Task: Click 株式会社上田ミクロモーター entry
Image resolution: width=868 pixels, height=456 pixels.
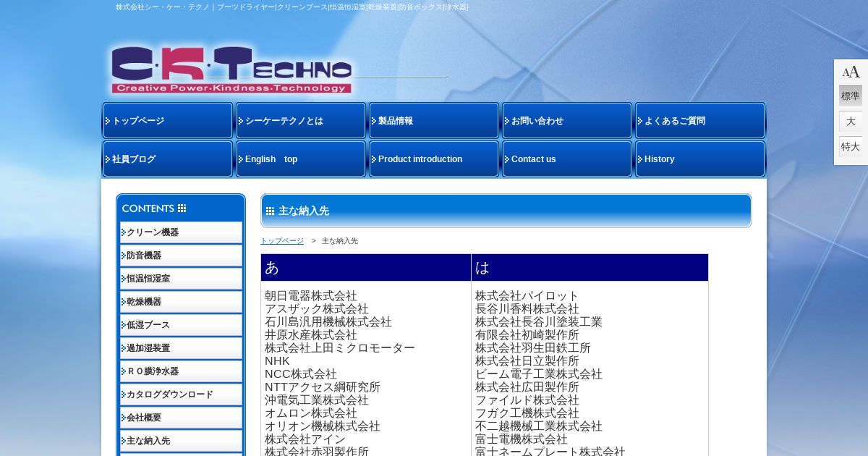Action: click(340, 348)
